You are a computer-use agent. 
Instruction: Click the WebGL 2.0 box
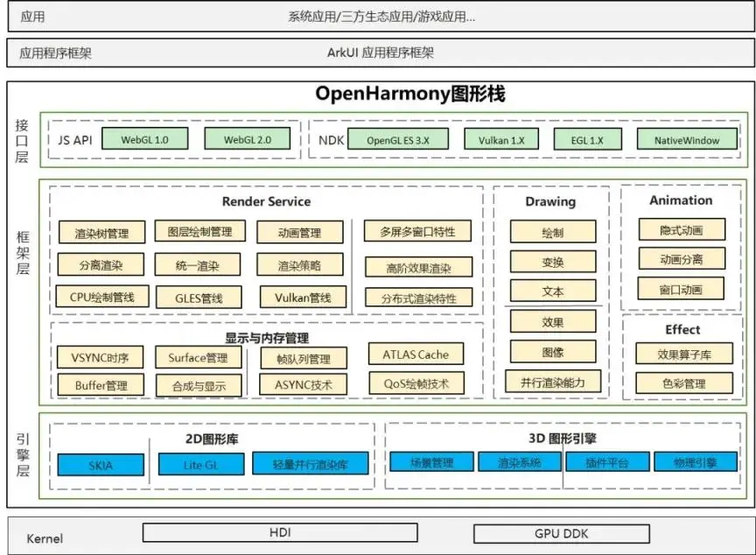248,139
